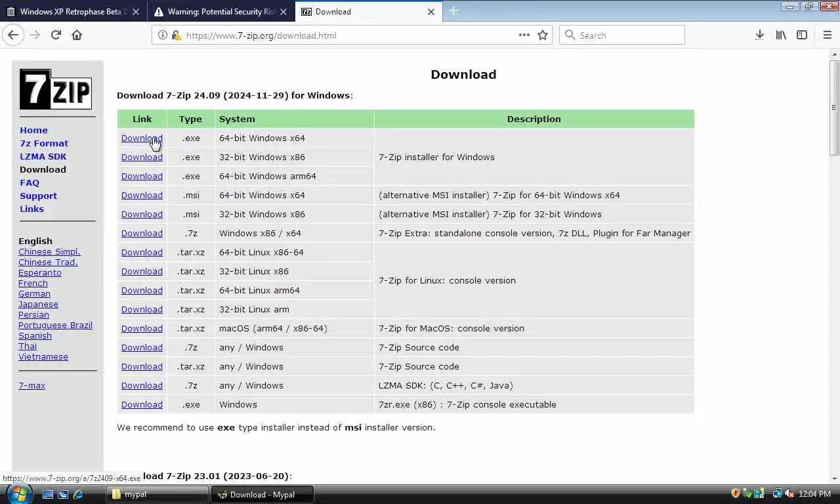Open the library icon in toolbar

781,35
